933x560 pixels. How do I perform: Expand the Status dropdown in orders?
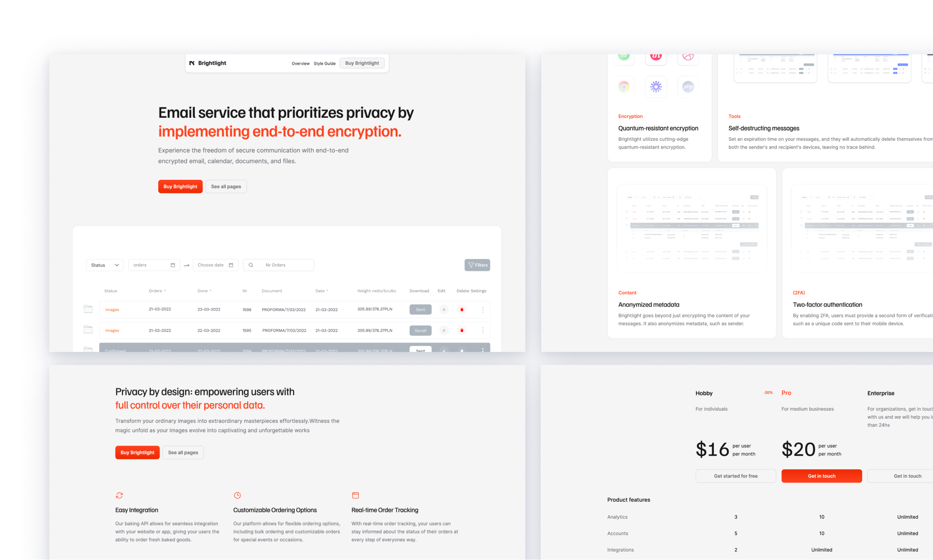pyautogui.click(x=103, y=265)
